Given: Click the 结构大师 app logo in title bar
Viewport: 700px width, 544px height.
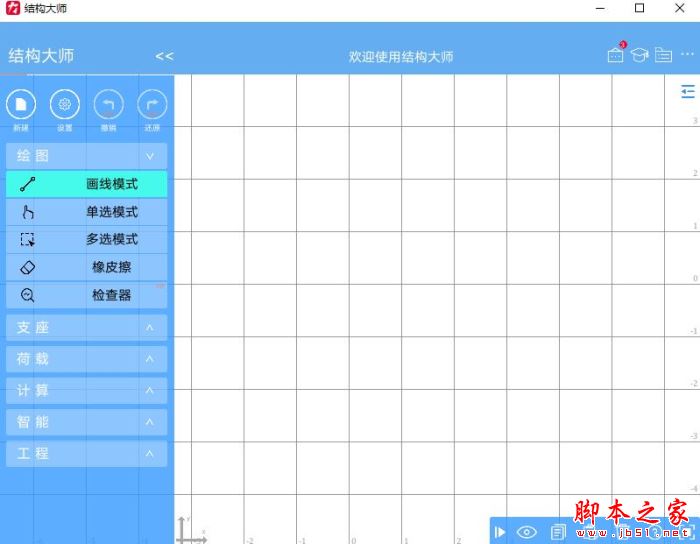Looking at the screenshot, I should click(13, 8).
